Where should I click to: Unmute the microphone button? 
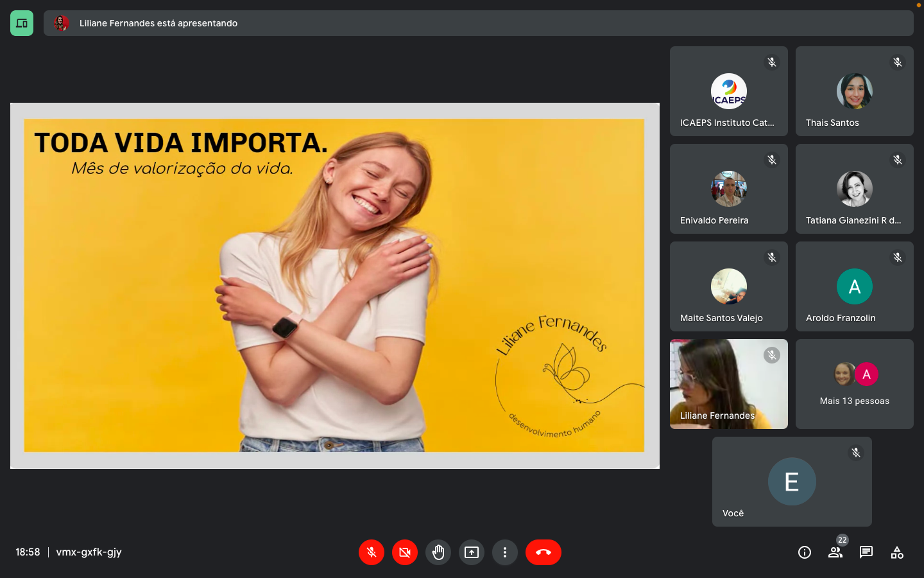coord(372,552)
